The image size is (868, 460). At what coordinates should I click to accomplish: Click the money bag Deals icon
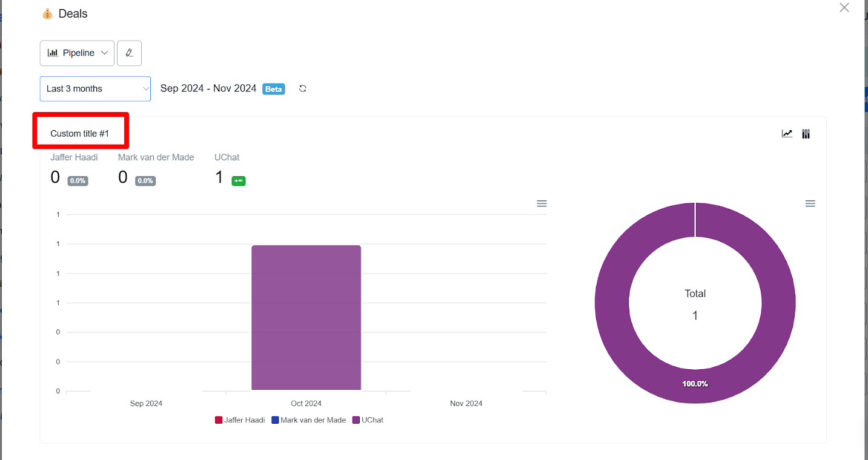pos(47,13)
